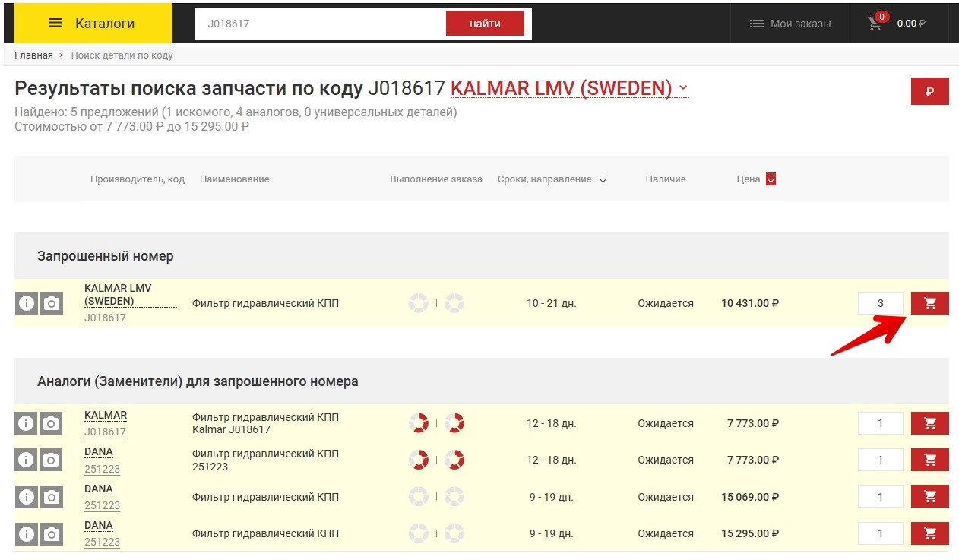Open Мои заказы orders page
Image resolution: width=959 pixels, height=560 pixels.
[x=790, y=24]
